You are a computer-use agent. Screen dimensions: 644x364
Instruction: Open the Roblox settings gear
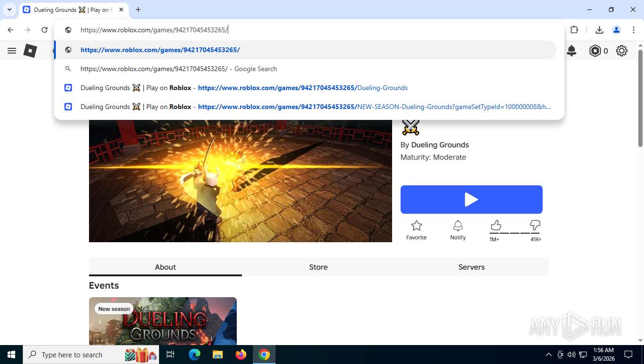[x=622, y=51]
